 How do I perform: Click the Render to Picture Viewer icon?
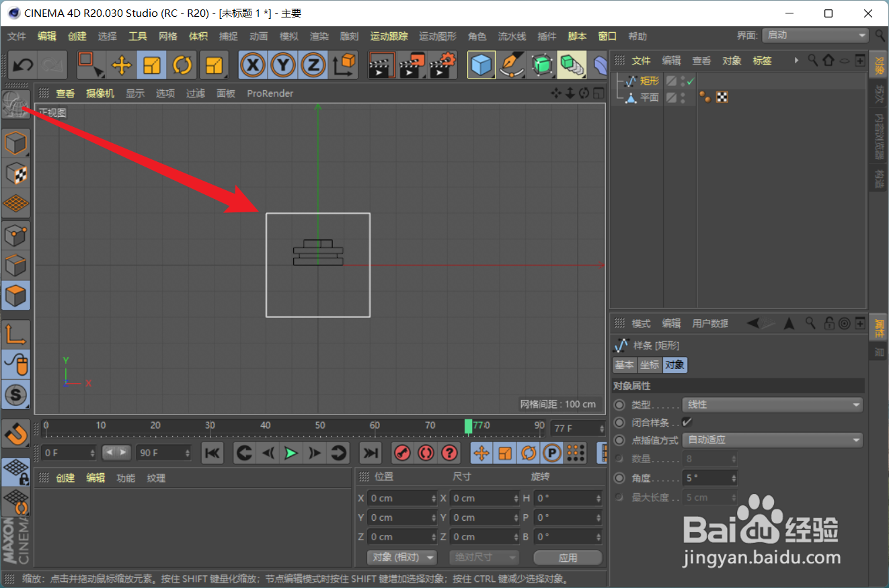[410, 65]
